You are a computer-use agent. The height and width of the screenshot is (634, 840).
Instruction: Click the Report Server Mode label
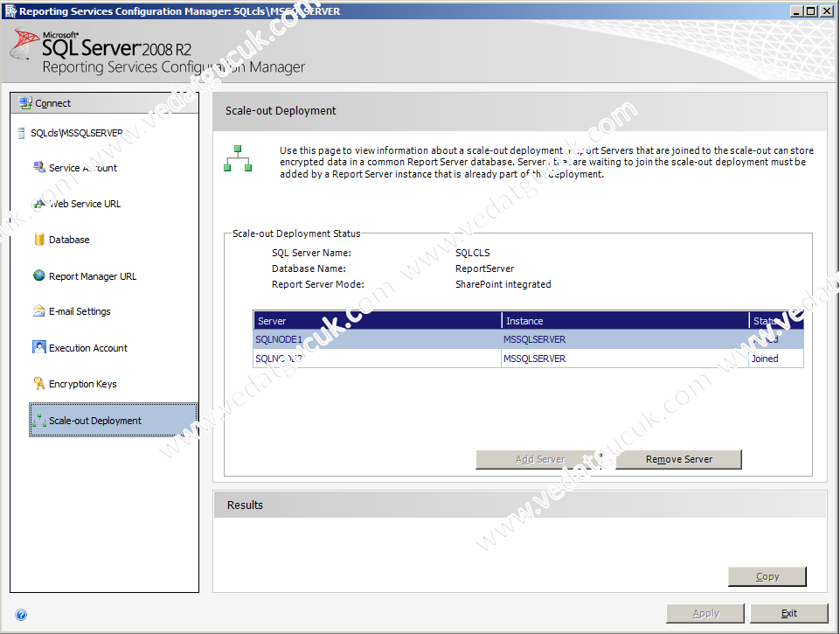[317, 284]
